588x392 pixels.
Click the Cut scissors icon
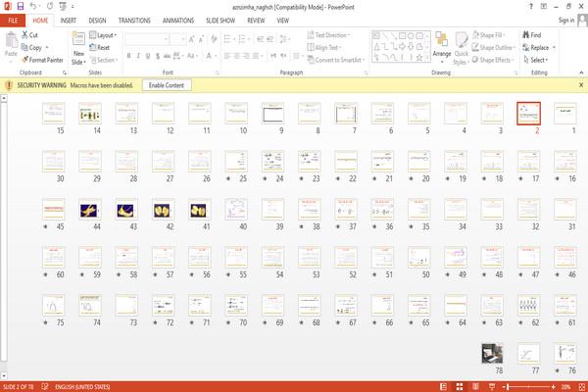[x=24, y=35]
